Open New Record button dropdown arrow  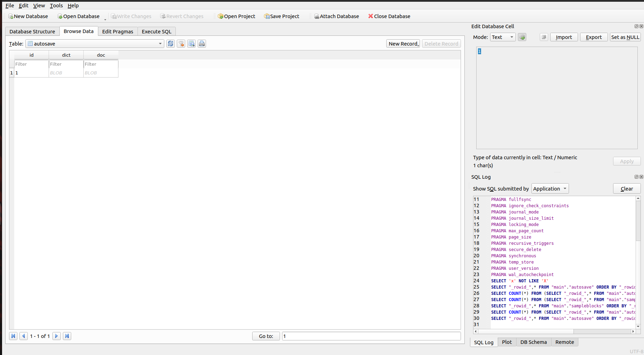418,45
